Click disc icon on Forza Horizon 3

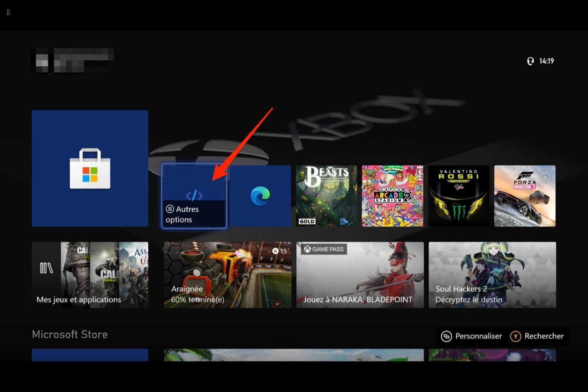pos(545,178)
